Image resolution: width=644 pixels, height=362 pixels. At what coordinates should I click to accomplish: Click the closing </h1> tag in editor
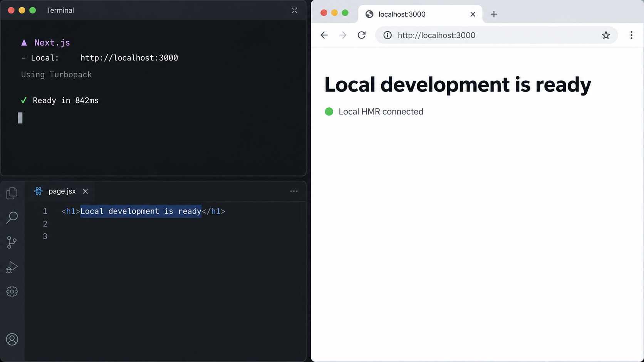click(213, 211)
